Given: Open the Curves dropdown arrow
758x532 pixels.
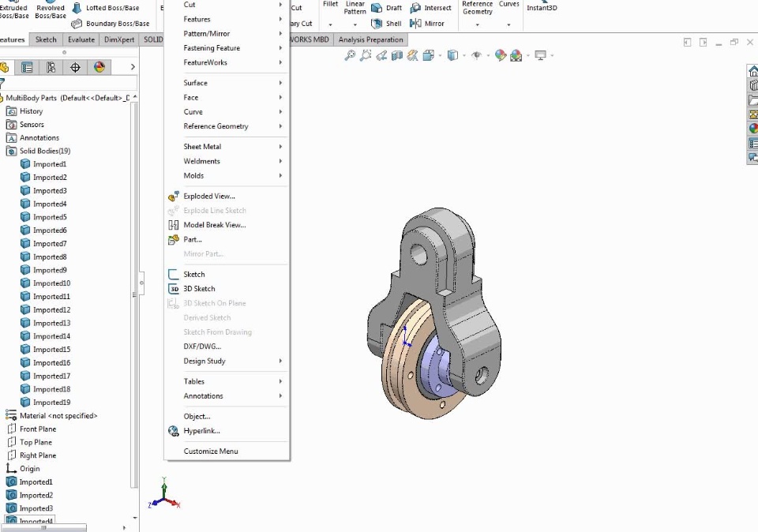Looking at the screenshot, I should tap(508, 24).
